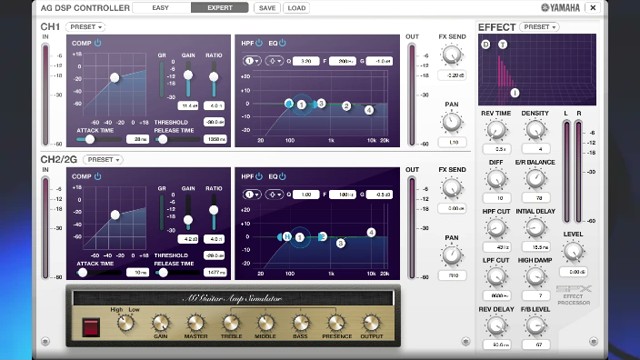This screenshot has width=640, height=360.
Task: Click the SAVE button
Action: [267, 8]
